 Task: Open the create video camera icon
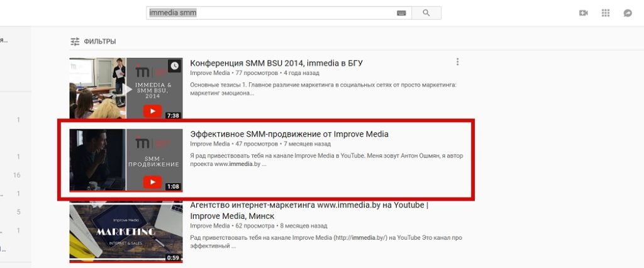[583, 13]
